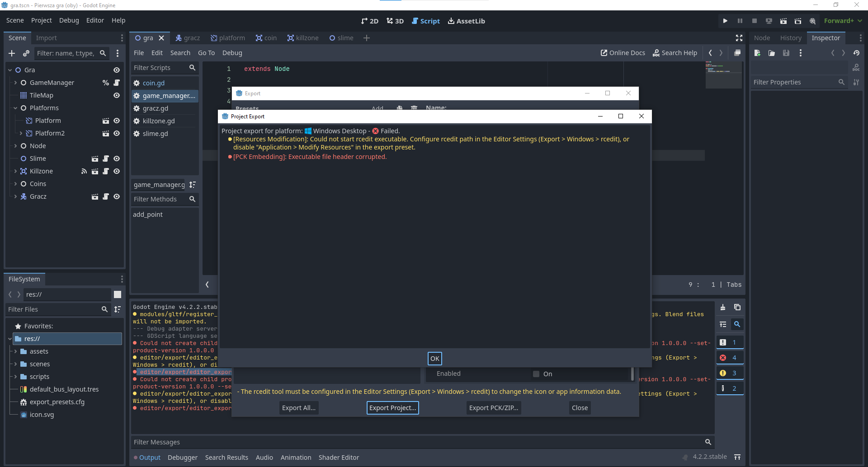Click the Export Project... button

pyautogui.click(x=392, y=407)
